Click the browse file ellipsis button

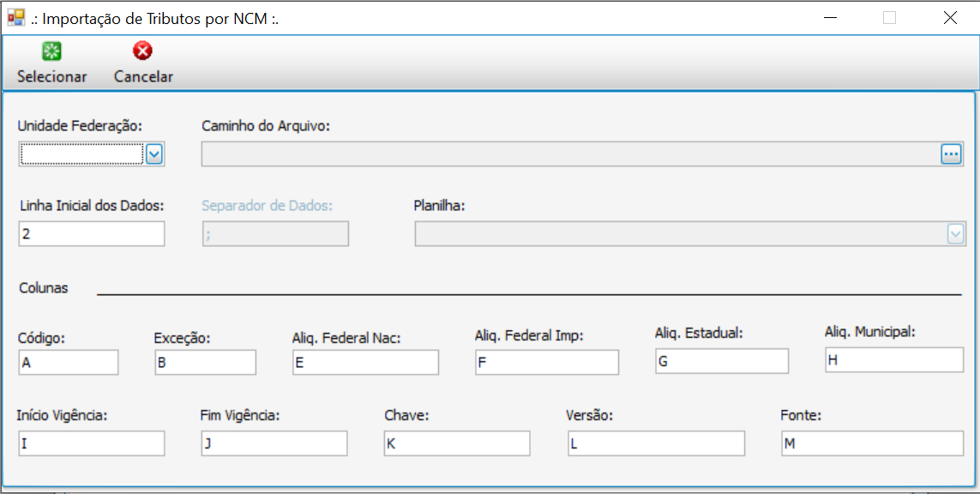click(x=951, y=154)
